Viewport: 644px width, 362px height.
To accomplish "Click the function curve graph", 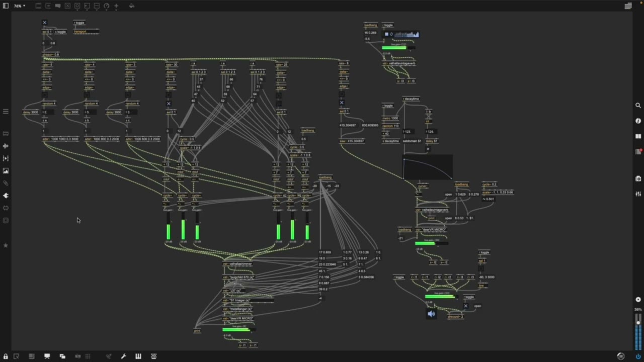I will tap(427, 167).
